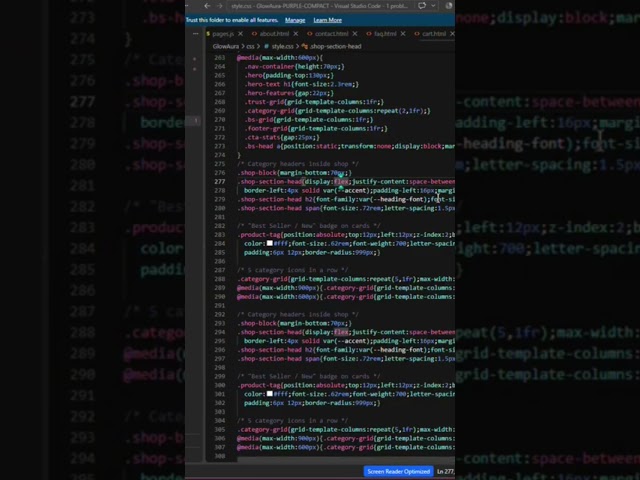The width and height of the screenshot is (640, 480).
Task: Switch to the pages.js tab
Action: pyautogui.click(x=223, y=33)
